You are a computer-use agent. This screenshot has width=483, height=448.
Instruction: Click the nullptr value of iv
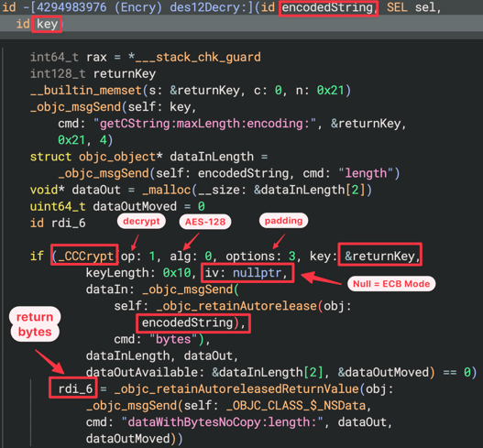(257, 273)
